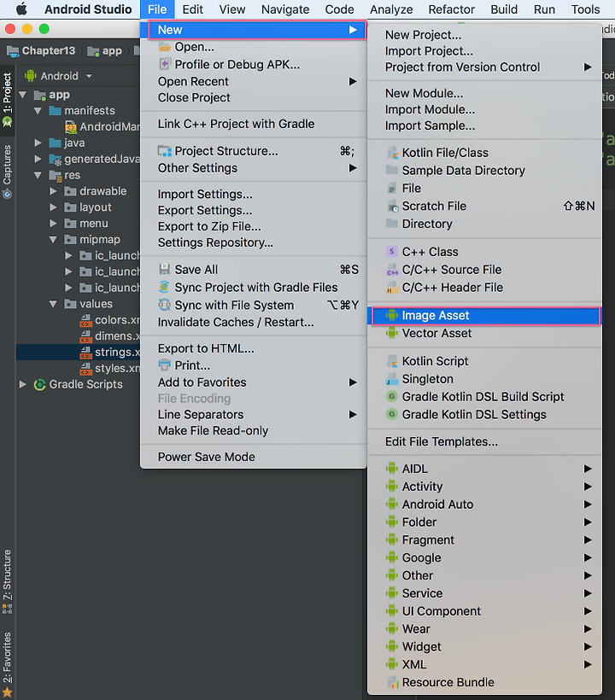Open the View menu
This screenshot has height=700, width=615.
[x=231, y=9]
